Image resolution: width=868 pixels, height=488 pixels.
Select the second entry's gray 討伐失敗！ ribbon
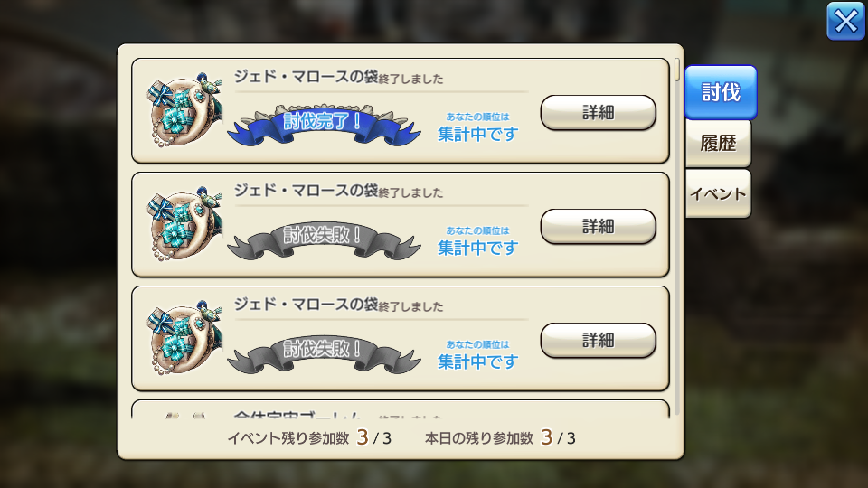(x=324, y=240)
